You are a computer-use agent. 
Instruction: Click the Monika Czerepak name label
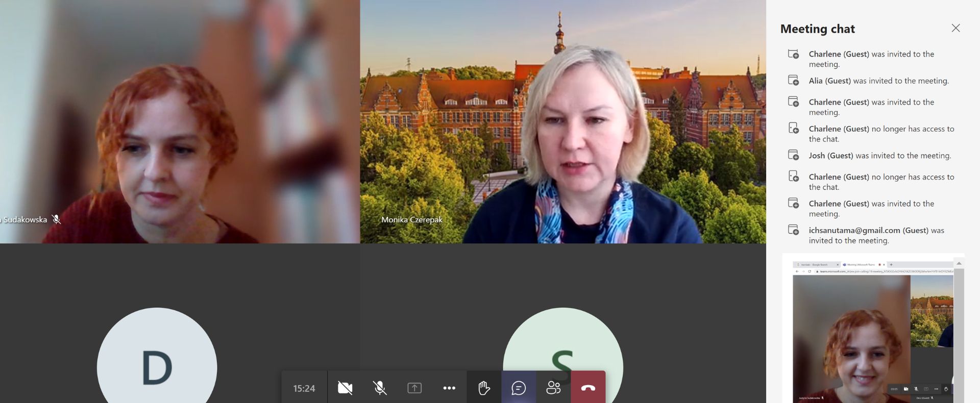[412, 220]
